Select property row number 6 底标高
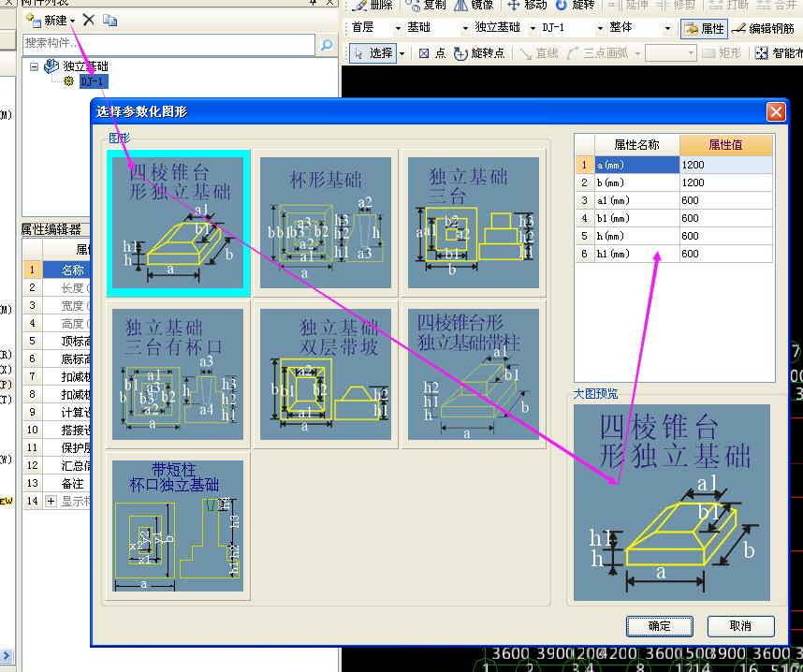Viewport: 803px width, 672px height. [57, 359]
